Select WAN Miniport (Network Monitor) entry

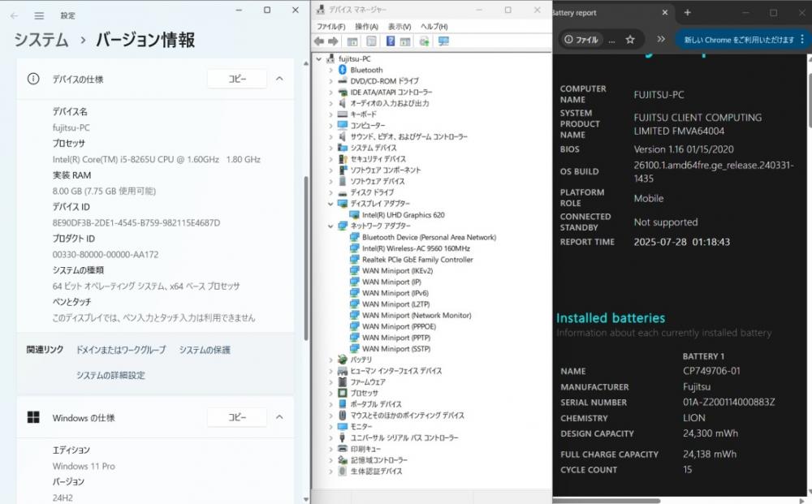pos(417,315)
